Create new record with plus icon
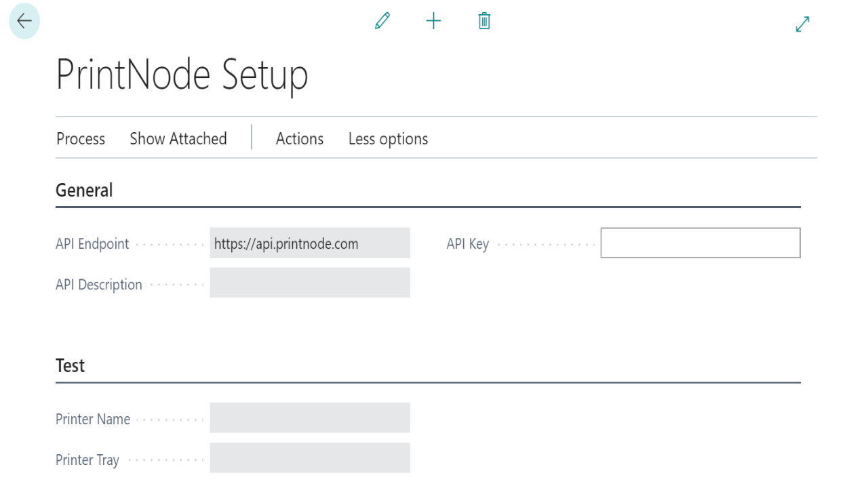Screen dimensions: 868x488 point(433,21)
